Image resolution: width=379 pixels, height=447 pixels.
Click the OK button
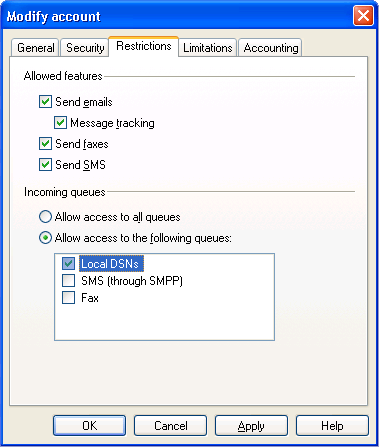pos(89,426)
